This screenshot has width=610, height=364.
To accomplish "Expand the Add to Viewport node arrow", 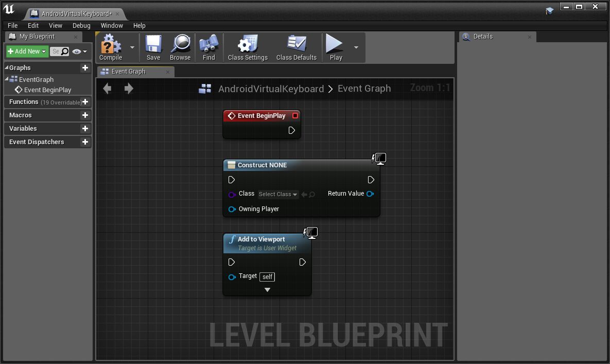I will (267, 290).
